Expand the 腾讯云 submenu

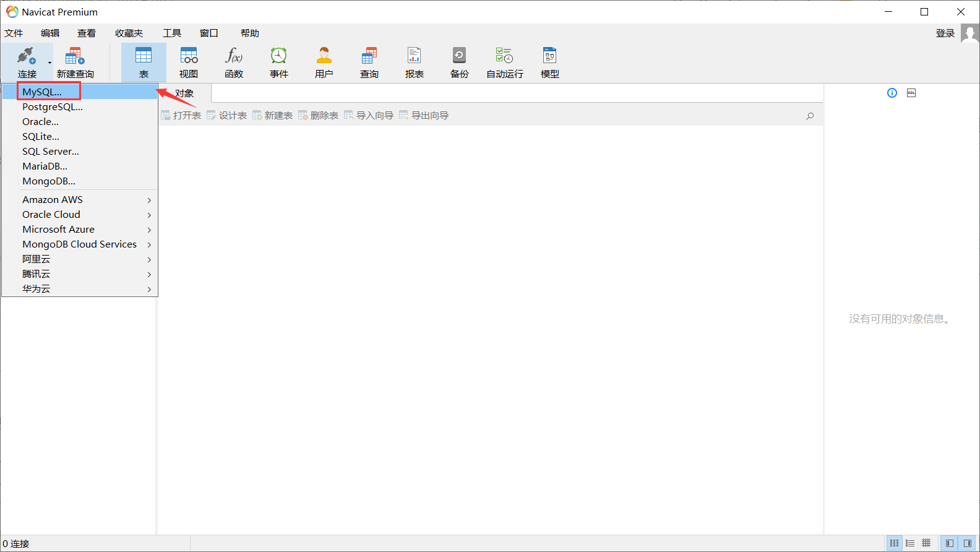click(80, 274)
